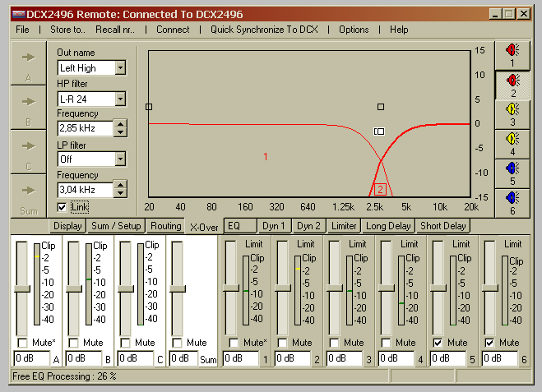This screenshot has height=392, width=542.
Task: Decrease HP frequency with down arrow
Action: tap(120, 132)
